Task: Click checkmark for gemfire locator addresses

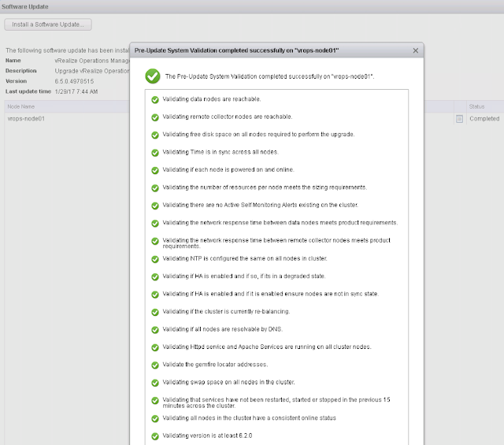Action: pyautogui.click(x=155, y=365)
